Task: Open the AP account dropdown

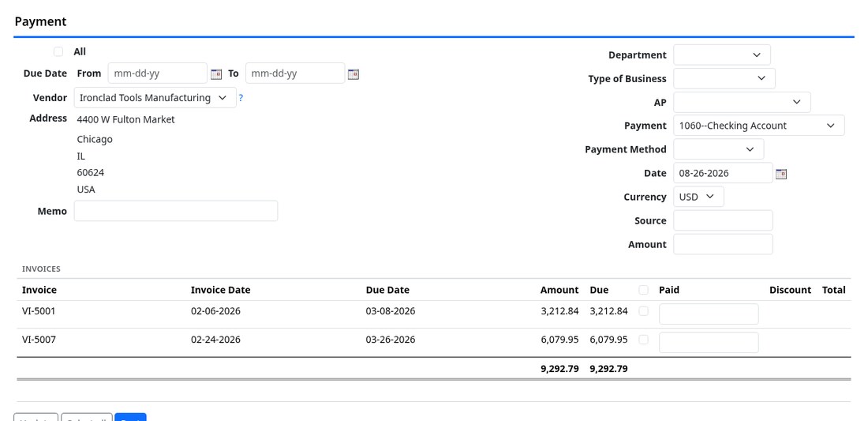Action: click(x=742, y=103)
